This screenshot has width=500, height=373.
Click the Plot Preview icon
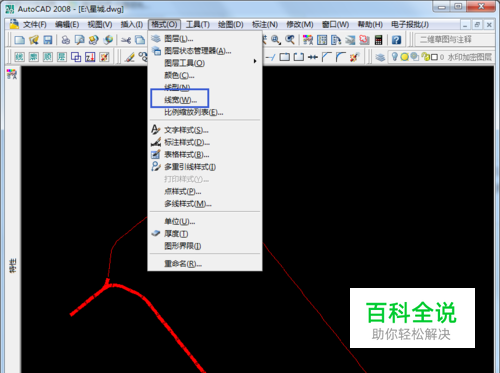[80, 40]
